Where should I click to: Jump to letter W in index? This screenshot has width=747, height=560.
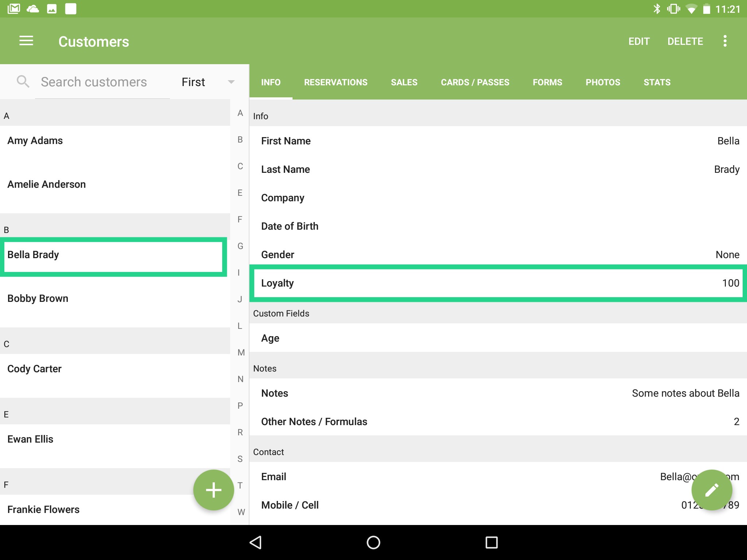tap(241, 512)
